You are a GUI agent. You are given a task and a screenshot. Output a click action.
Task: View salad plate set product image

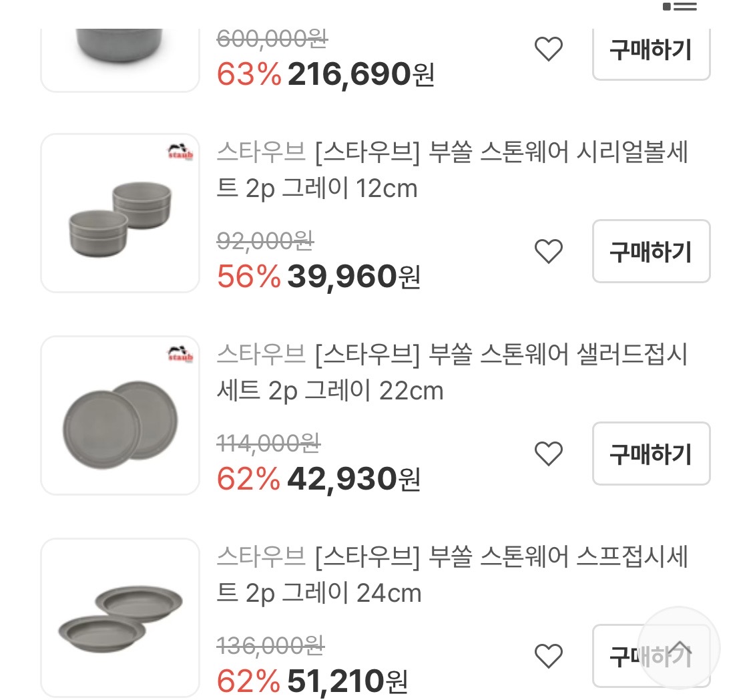pyautogui.click(x=120, y=415)
